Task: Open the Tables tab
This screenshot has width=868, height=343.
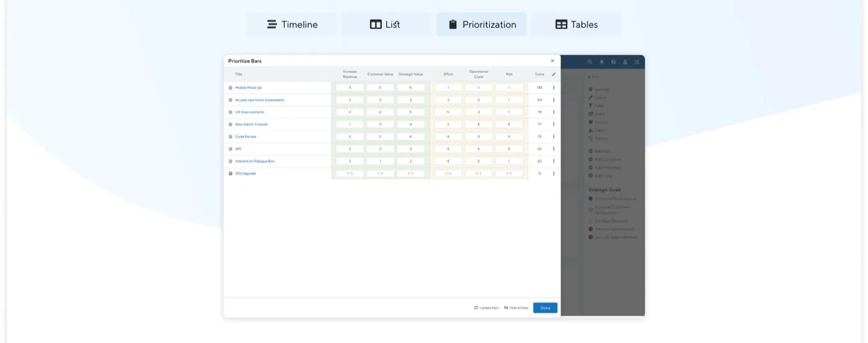Action: [x=577, y=25]
